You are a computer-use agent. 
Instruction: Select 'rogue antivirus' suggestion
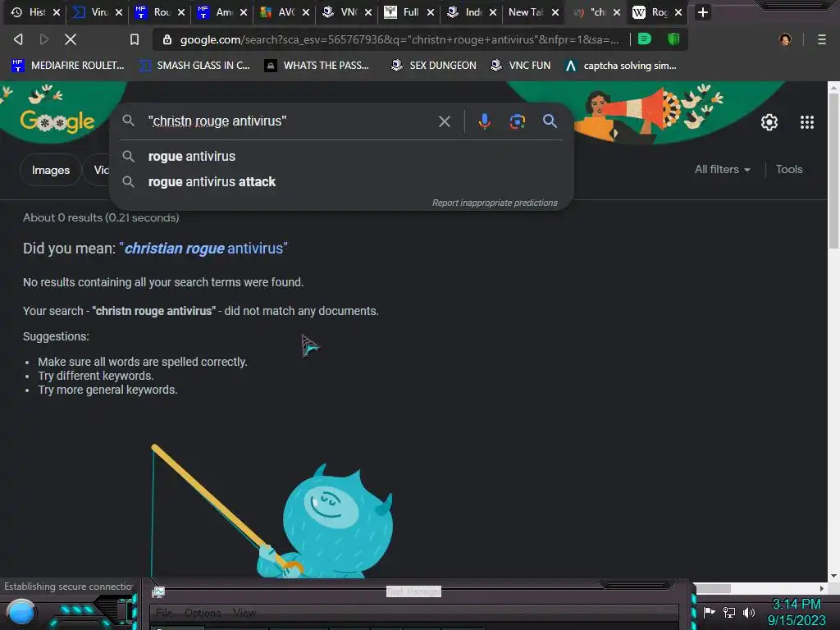[x=341, y=157]
